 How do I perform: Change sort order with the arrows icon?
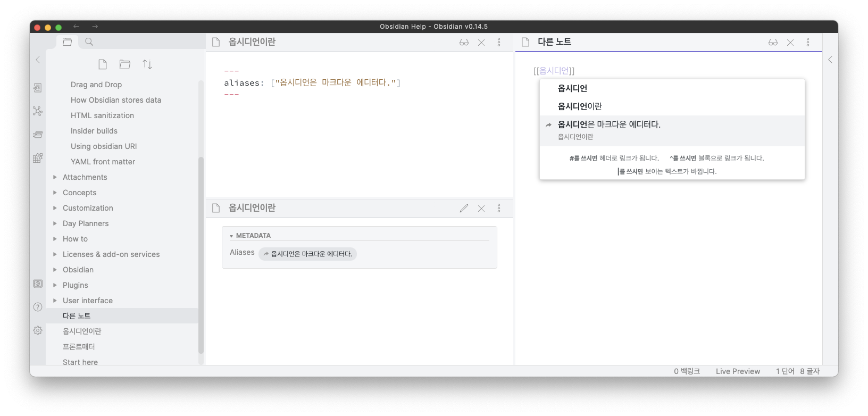click(147, 64)
